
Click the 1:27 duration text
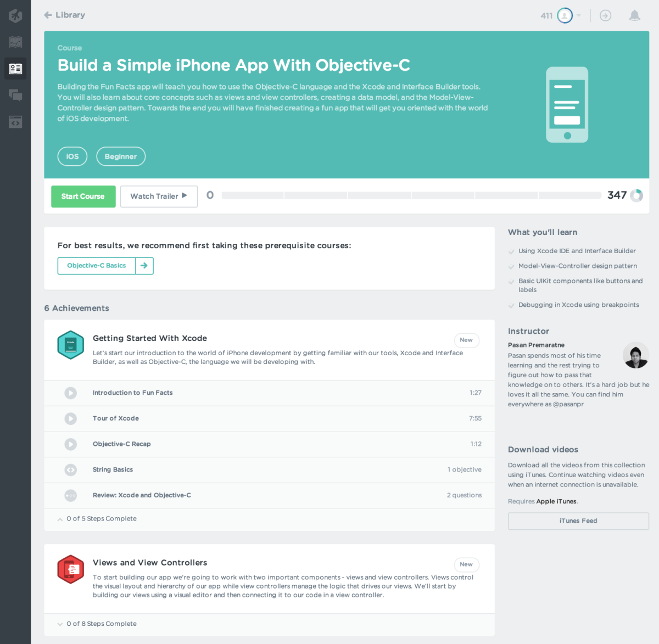click(x=476, y=393)
